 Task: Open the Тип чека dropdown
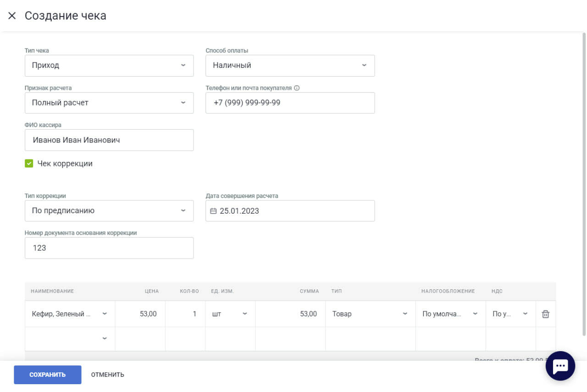tap(109, 66)
